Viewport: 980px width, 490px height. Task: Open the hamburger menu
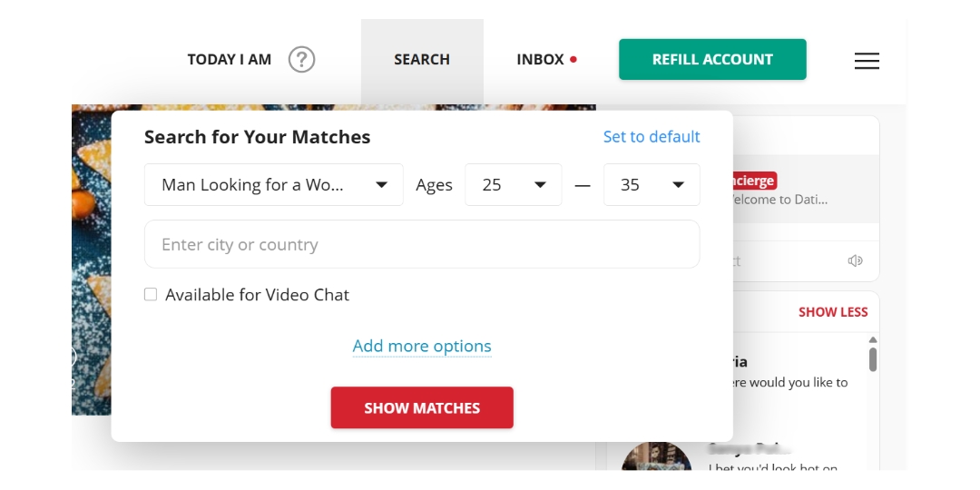coord(867,61)
